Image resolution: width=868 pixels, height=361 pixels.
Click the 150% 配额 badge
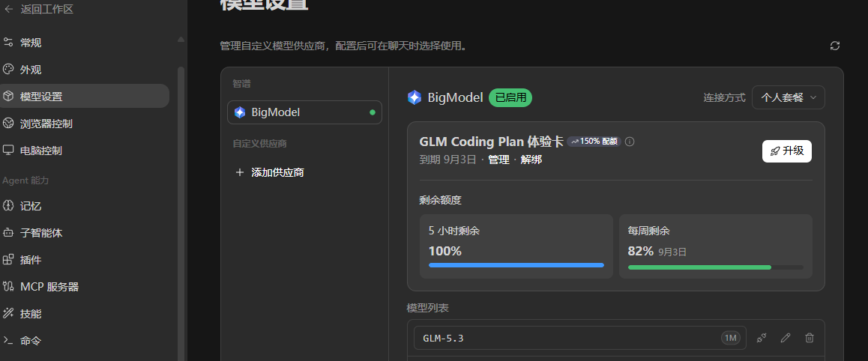point(594,142)
